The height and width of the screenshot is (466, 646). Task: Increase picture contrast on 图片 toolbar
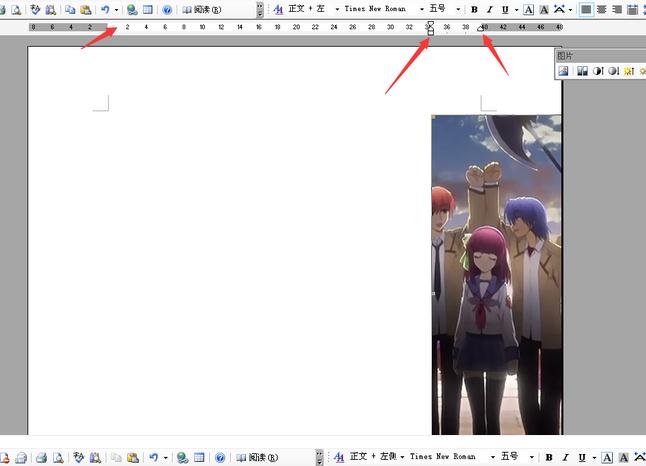598,71
